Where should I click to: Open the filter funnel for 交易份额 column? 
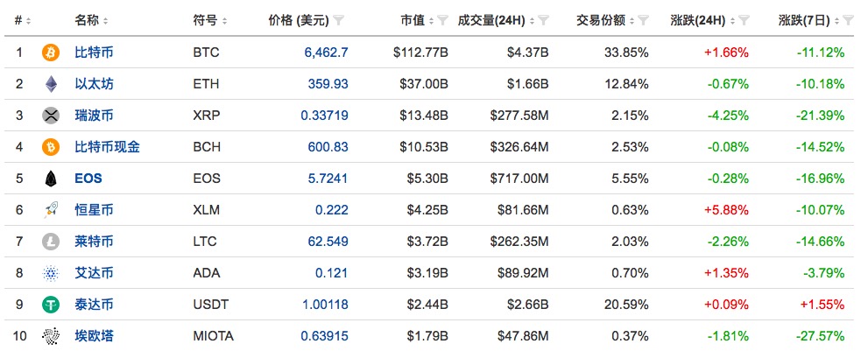coord(643,21)
